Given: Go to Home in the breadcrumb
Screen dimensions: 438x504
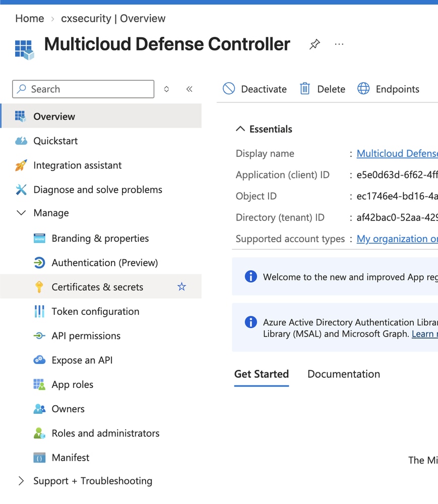Looking at the screenshot, I should (30, 18).
